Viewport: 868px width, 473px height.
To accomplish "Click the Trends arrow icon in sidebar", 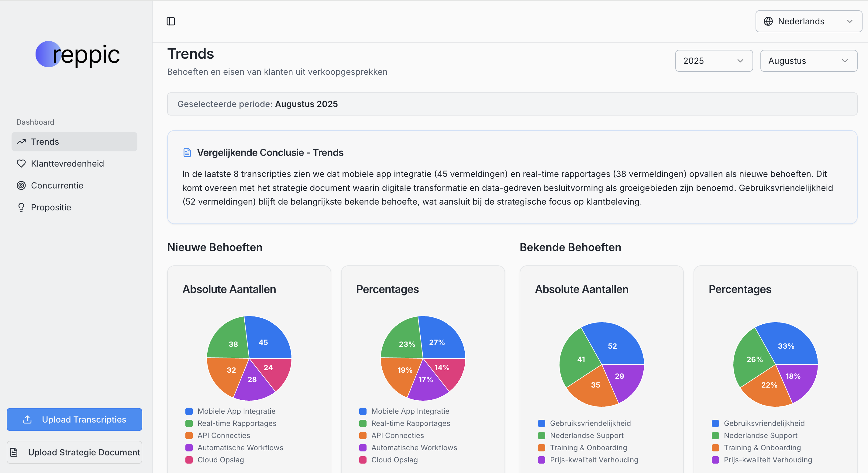I will 21,142.
